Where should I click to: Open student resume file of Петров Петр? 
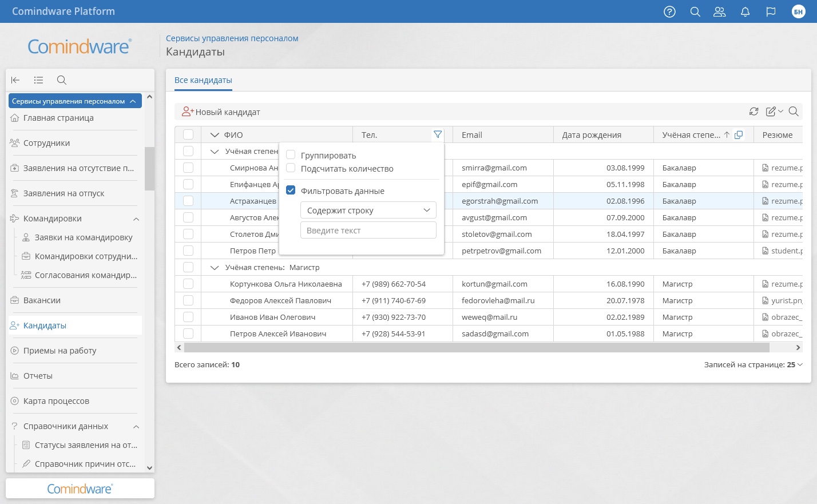pos(782,251)
